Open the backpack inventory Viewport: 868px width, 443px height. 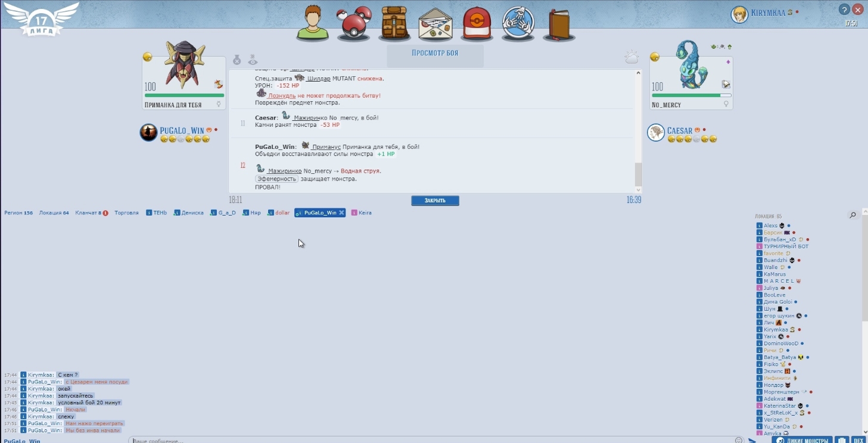point(394,23)
